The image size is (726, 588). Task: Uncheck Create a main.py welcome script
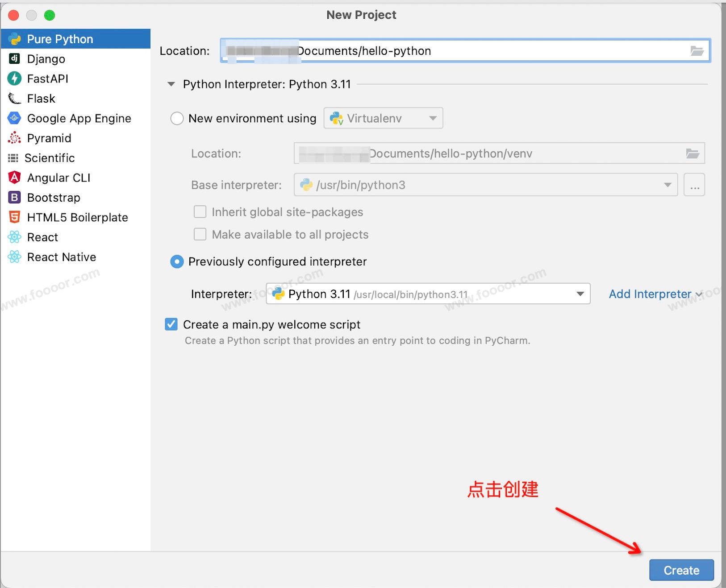pos(171,324)
